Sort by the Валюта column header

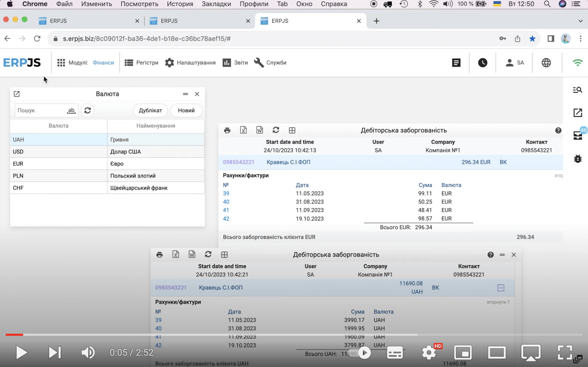click(58, 126)
